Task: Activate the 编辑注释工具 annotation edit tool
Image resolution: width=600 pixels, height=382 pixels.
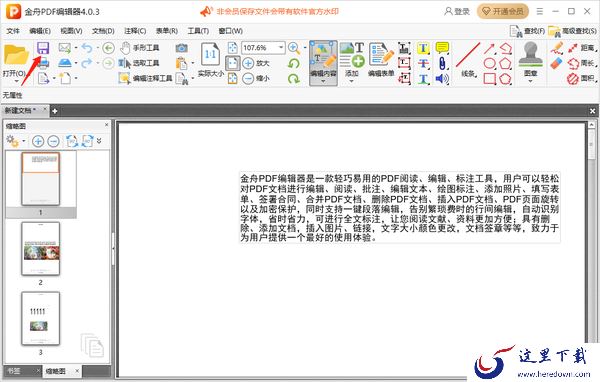Action: tap(146, 78)
